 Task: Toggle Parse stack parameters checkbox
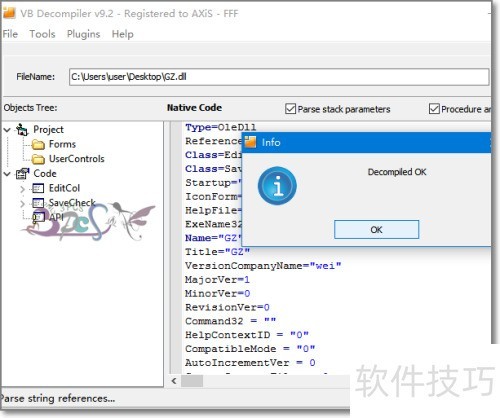click(290, 109)
